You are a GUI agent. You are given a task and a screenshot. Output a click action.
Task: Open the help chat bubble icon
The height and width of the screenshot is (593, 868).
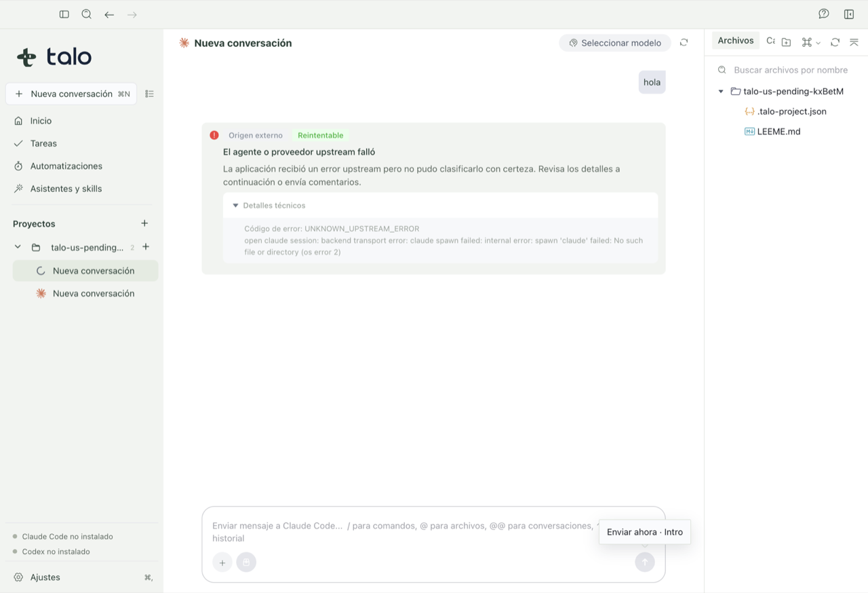tap(824, 14)
